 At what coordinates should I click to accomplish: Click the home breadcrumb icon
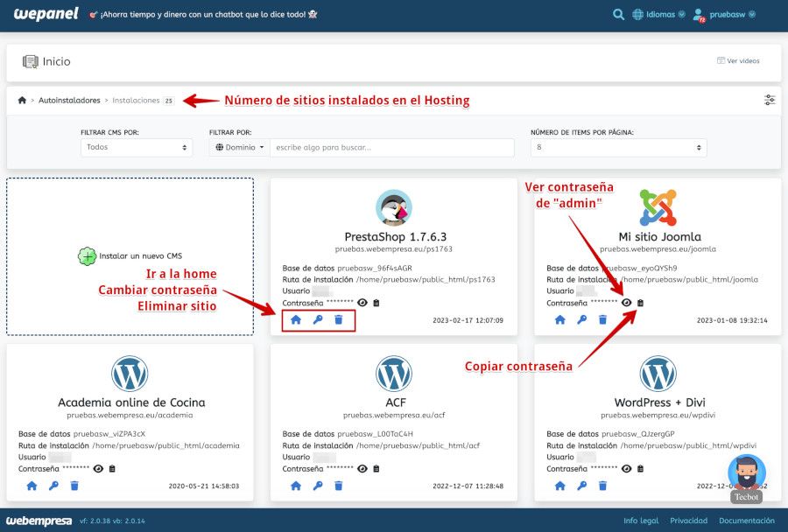22,100
